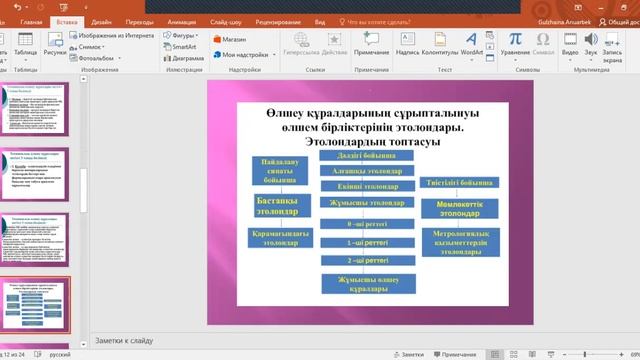Insert a table using the Таблица icon
The height and width of the screenshot is (360, 640).
click(25, 40)
